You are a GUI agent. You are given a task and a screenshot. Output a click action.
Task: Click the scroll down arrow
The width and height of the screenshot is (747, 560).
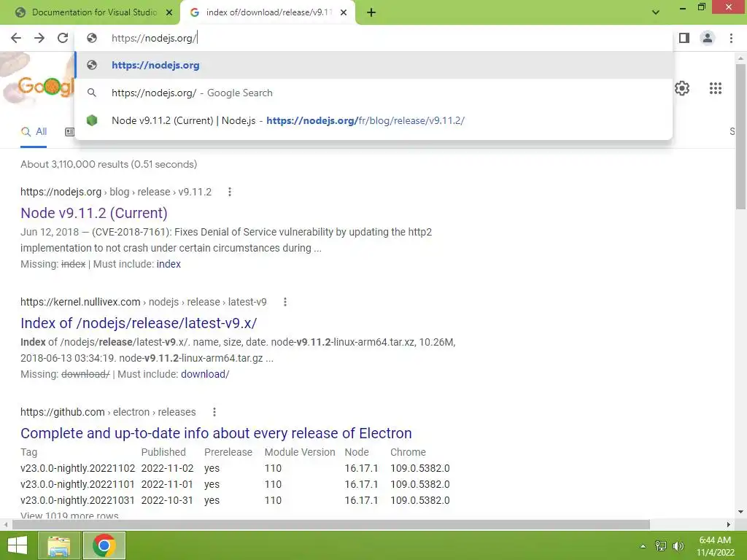point(740,512)
